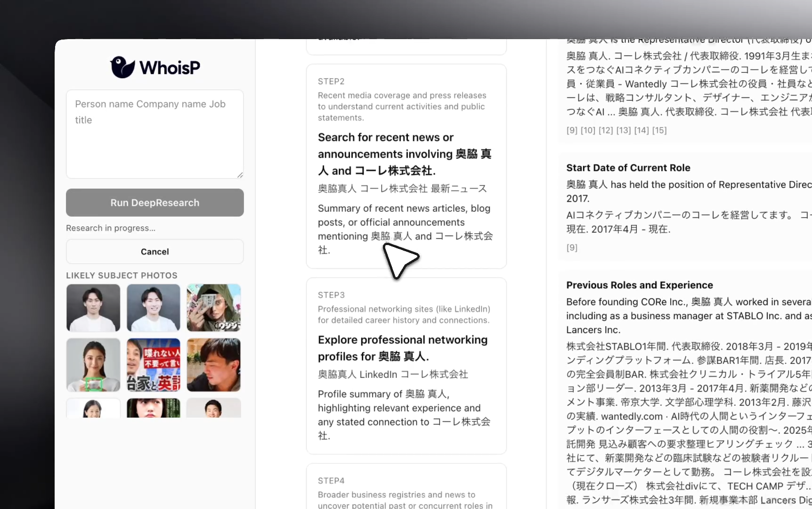Open citation [13] reference link
The width and height of the screenshot is (812, 509).
click(x=623, y=131)
